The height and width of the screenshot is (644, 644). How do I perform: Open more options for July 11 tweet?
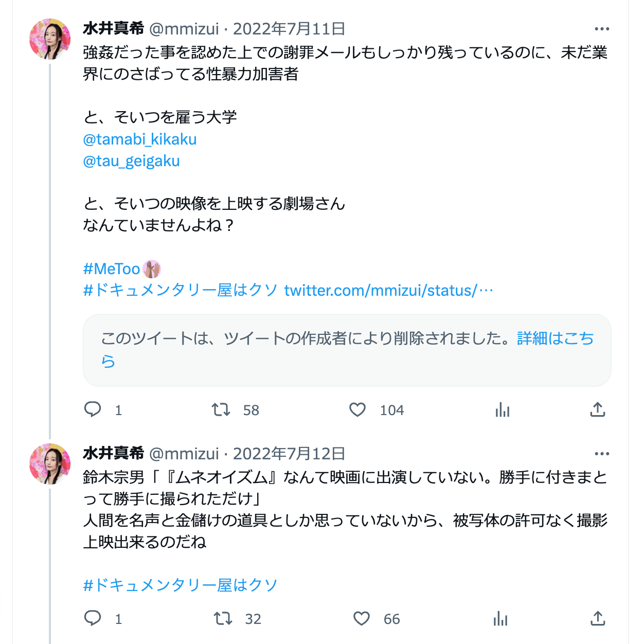coord(601,29)
